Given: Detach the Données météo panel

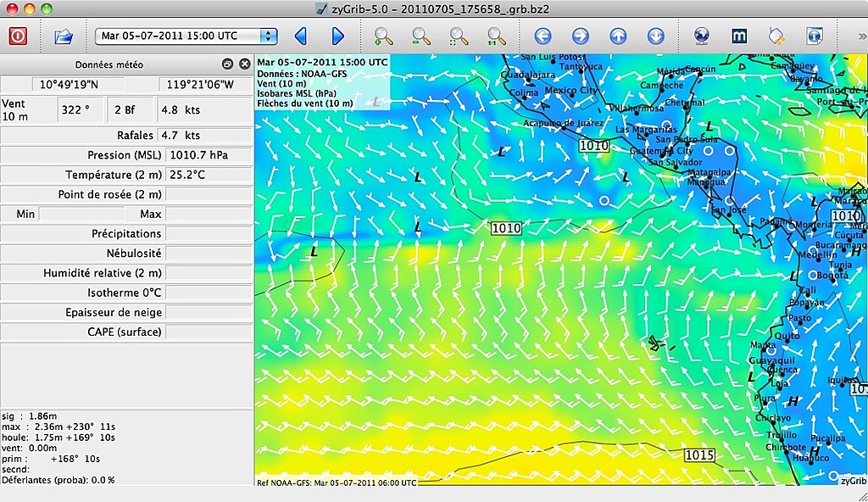Looking at the screenshot, I should point(227,64).
